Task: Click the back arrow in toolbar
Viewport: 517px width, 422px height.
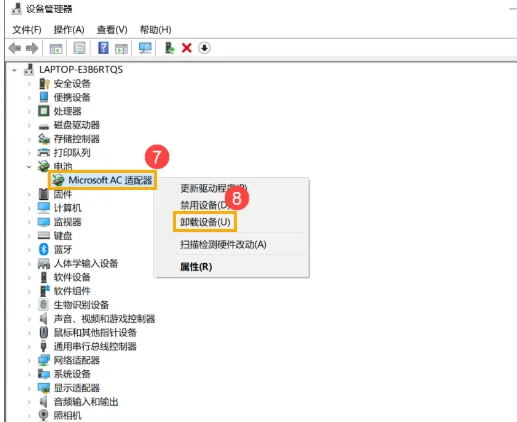Action: tap(15, 48)
